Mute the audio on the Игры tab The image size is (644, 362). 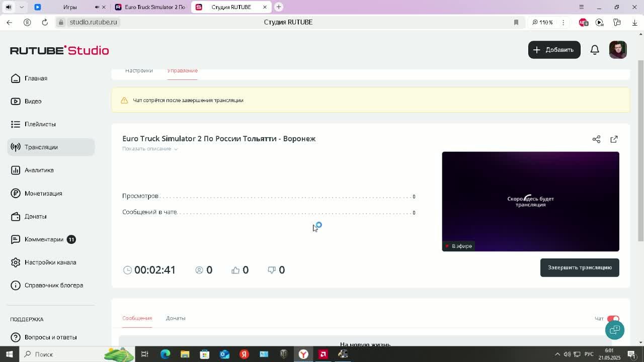tap(97, 7)
